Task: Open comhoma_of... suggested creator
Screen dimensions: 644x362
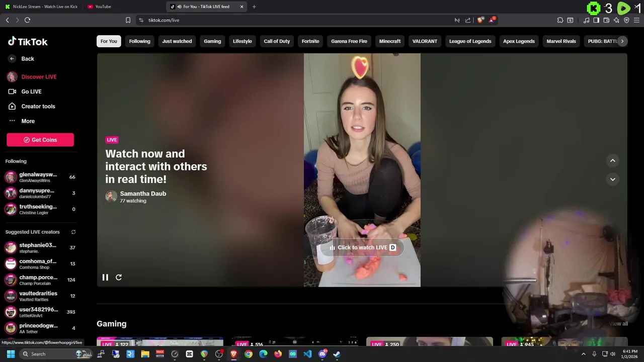Action: [40, 264]
